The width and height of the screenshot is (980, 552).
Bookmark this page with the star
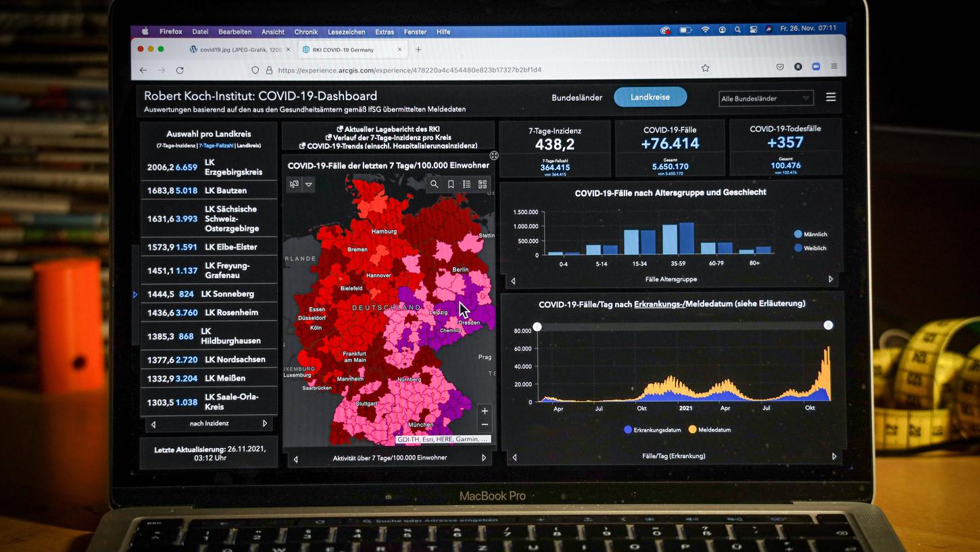click(x=706, y=68)
